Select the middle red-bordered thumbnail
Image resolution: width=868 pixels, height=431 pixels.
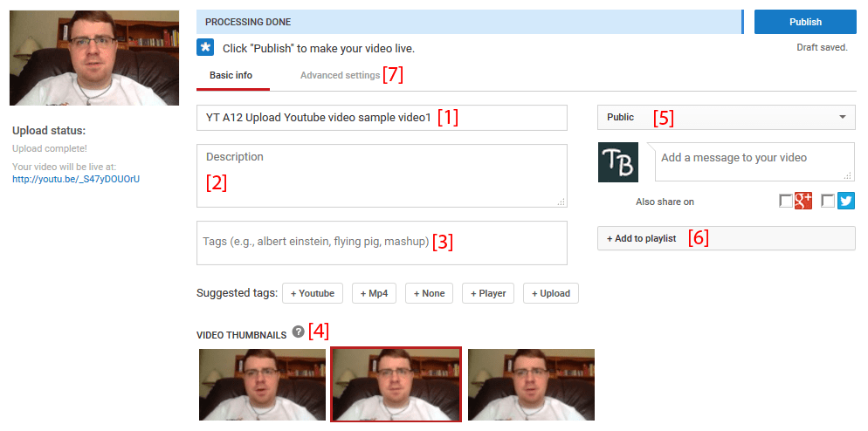396,385
